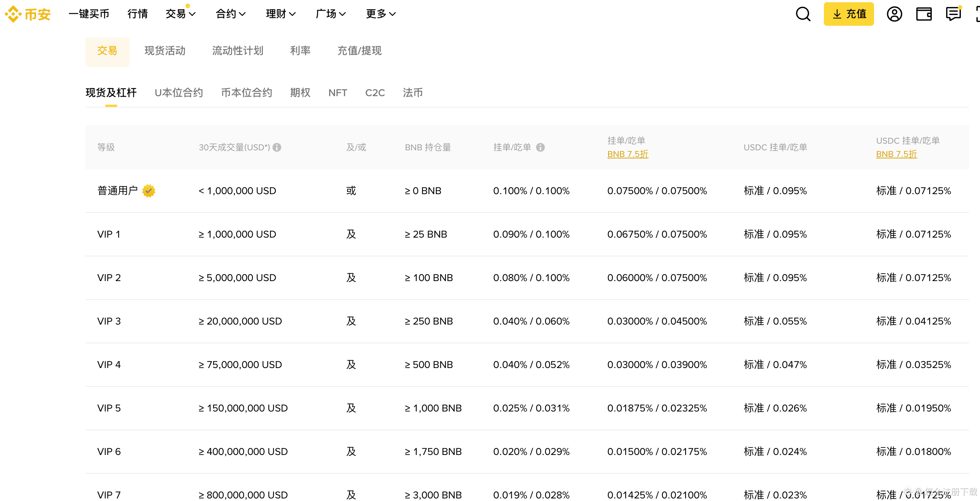Image resolution: width=980 pixels, height=501 pixels.
Task: Open the 充值/提现 fees section
Action: pos(360,50)
